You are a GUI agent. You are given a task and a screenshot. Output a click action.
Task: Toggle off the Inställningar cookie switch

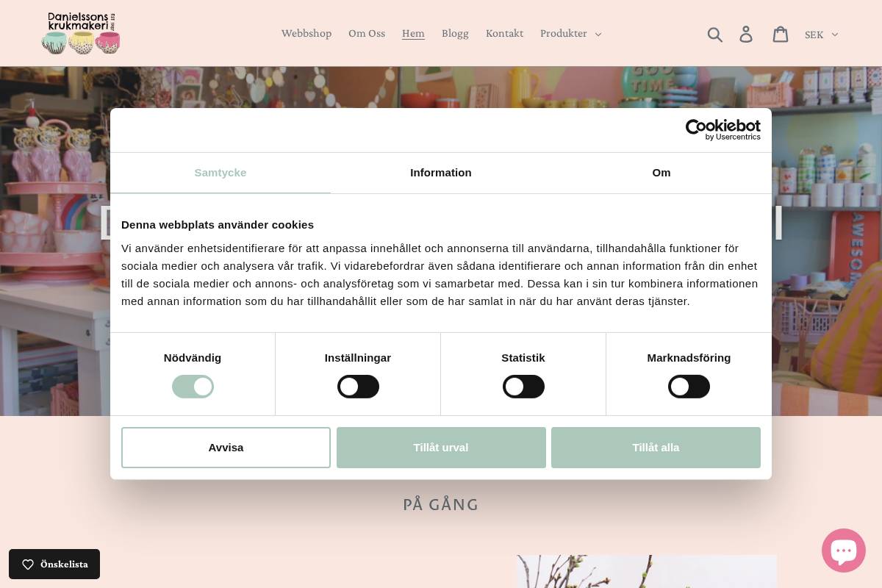pos(358,387)
